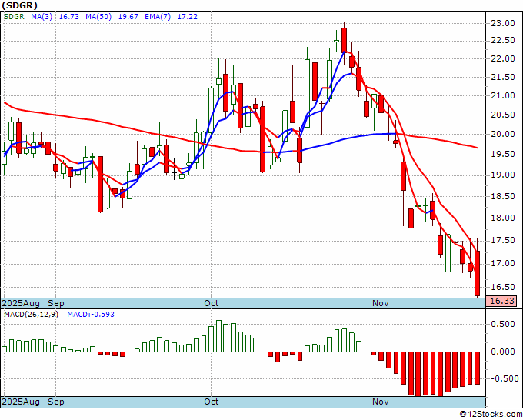
Task: Click the 2025Aug label on MACD timeline
Action: 21,402
